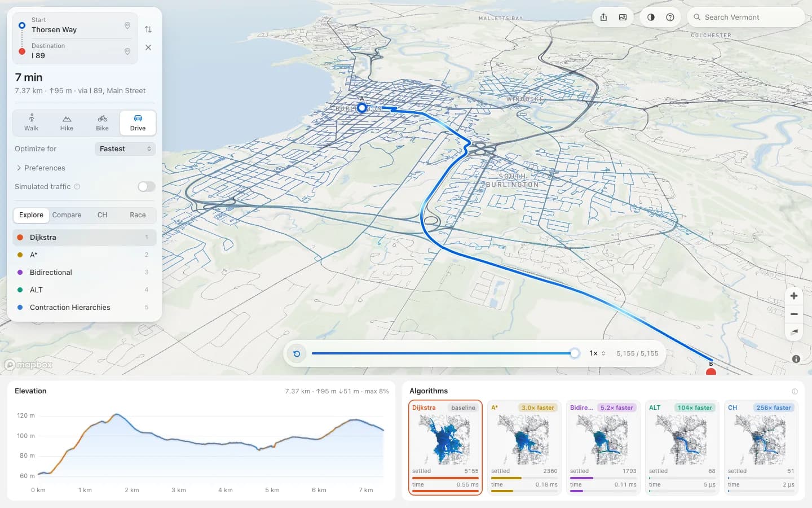Switch to the Race tab
The height and width of the screenshot is (508, 812).
(x=138, y=215)
